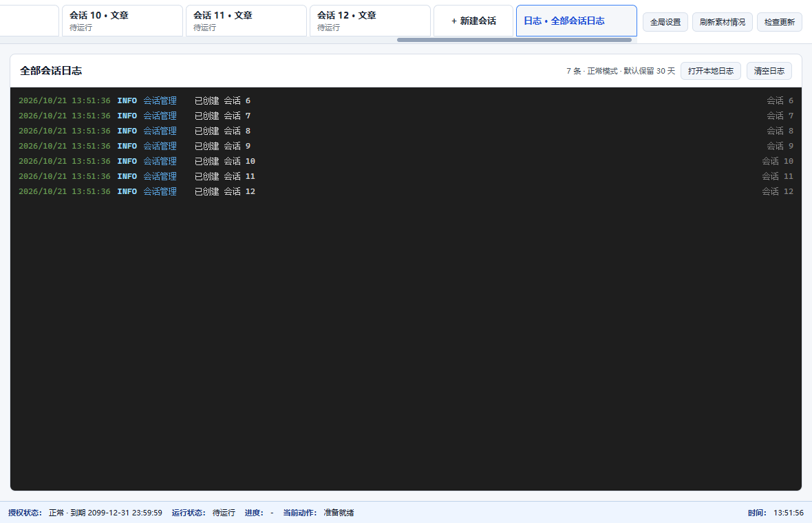Select the 会话 12 • 文章 tab
Screen dimensions: 812x523
tap(370, 21)
